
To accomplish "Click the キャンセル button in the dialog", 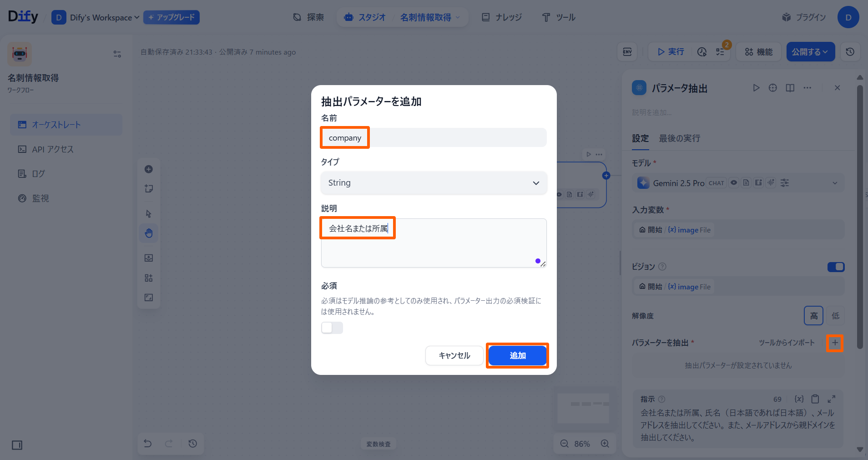I will pos(454,355).
